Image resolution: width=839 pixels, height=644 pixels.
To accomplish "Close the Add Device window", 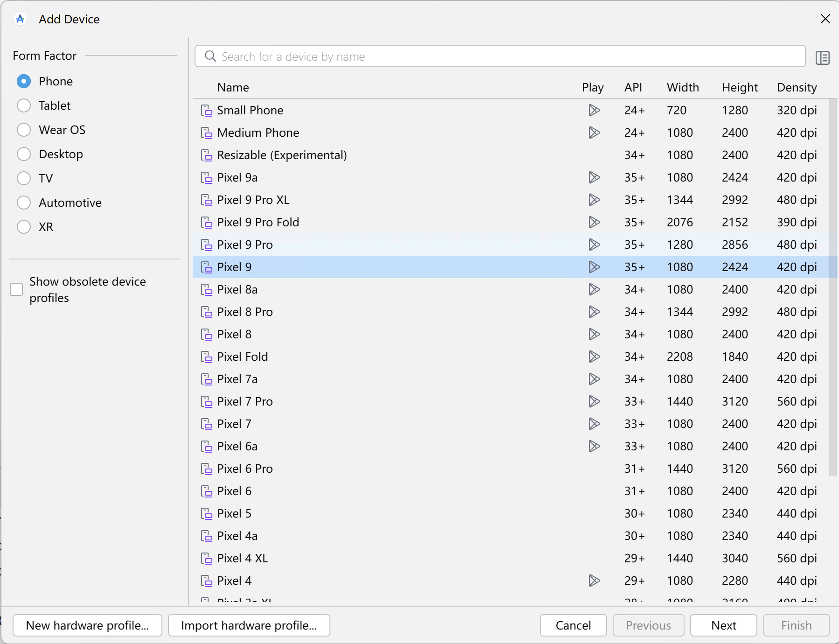I will click(825, 19).
